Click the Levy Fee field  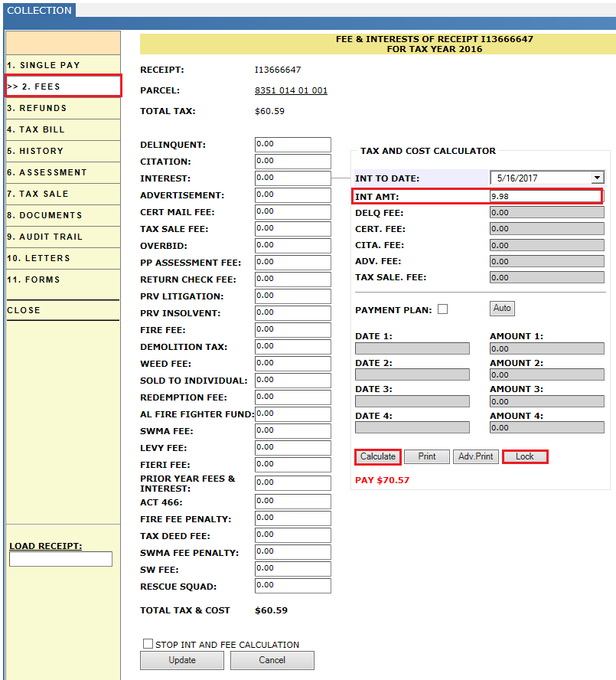tap(292, 448)
